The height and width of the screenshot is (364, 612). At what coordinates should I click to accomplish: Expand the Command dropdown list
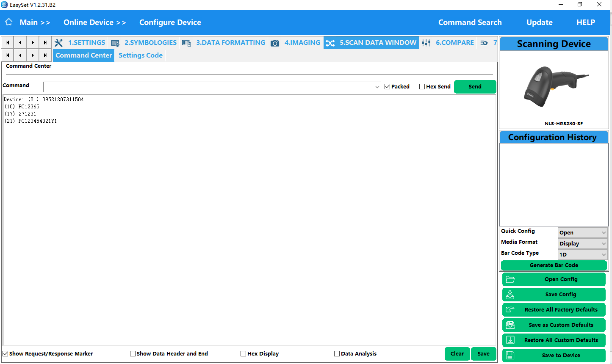(x=377, y=87)
